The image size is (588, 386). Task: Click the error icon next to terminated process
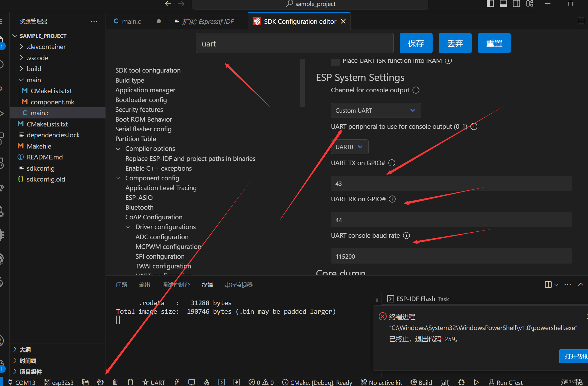[x=382, y=316]
